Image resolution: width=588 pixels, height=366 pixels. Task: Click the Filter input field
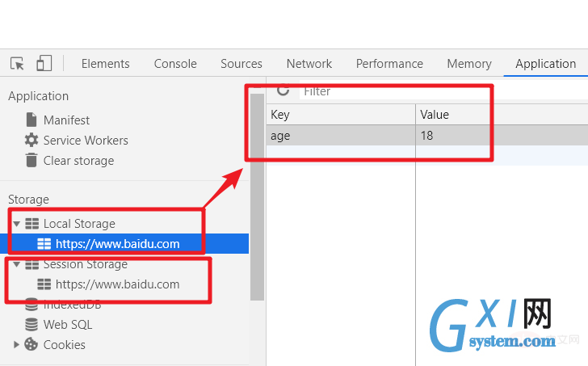[443, 91]
